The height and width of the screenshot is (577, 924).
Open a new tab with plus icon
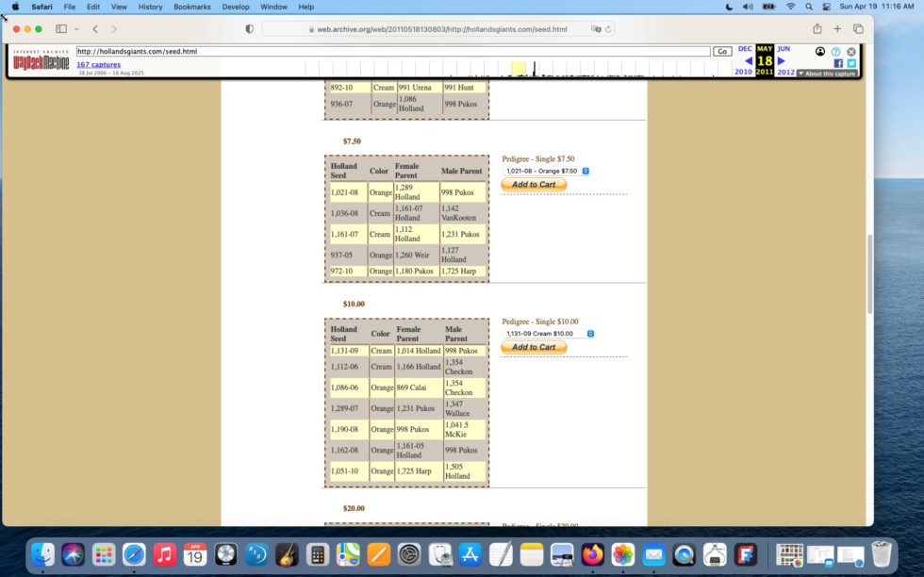pos(836,29)
